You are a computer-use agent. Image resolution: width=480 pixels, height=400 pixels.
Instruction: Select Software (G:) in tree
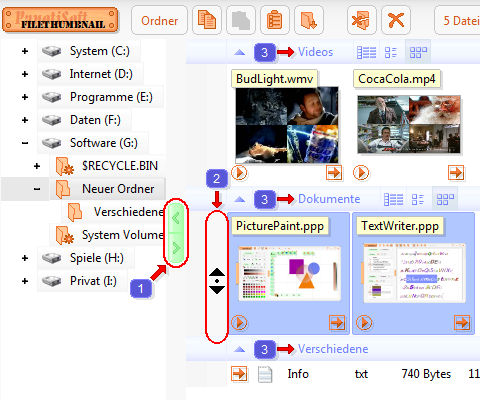pos(93,143)
